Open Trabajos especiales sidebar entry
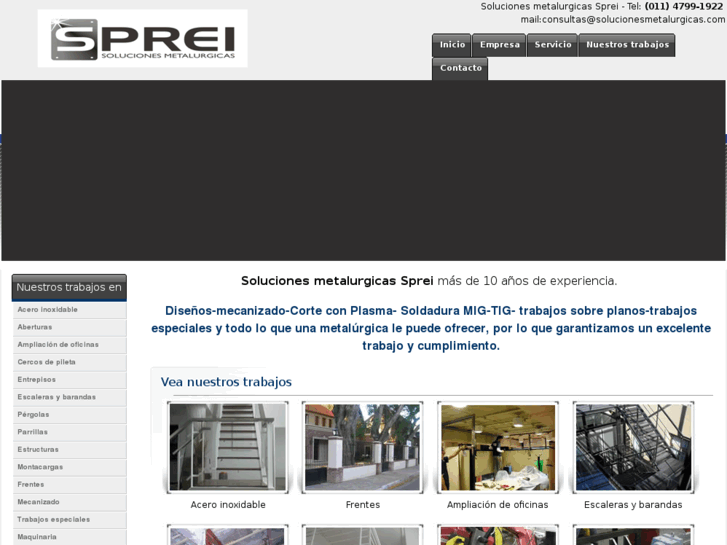727x545 pixels. pyautogui.click(x=70, y=520)
